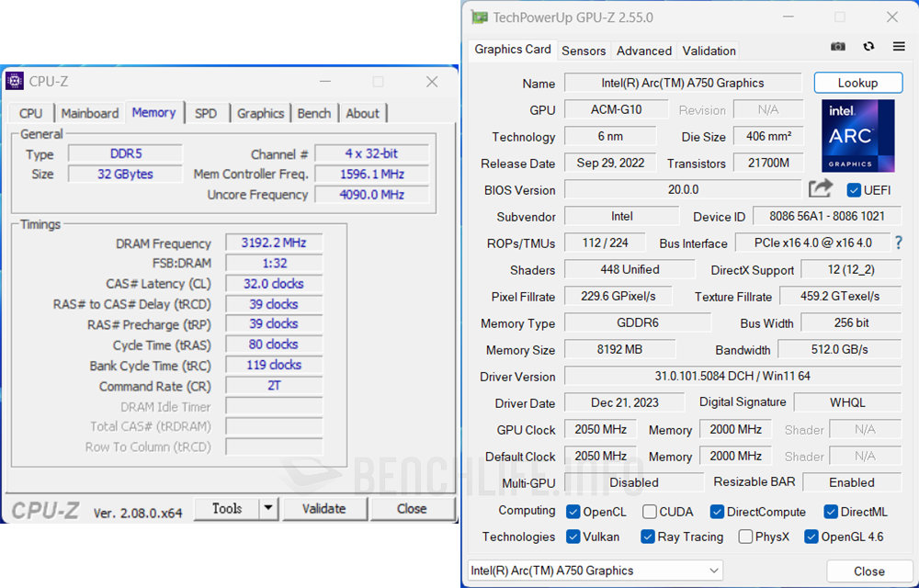
Task: Select the Memory tab in CPU-Z
Action: pyautogui.click(x=153, y=112)
